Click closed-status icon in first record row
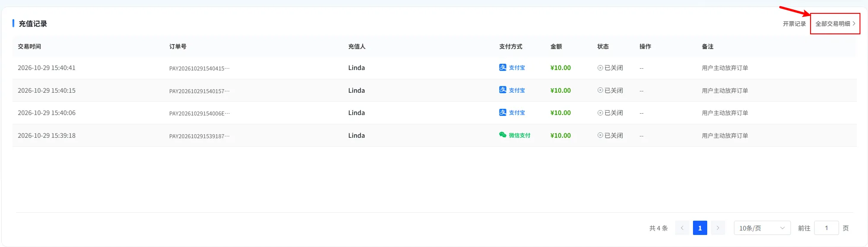Image resolution: width=868 pixels, height=247 pixels. coord(600,68)
